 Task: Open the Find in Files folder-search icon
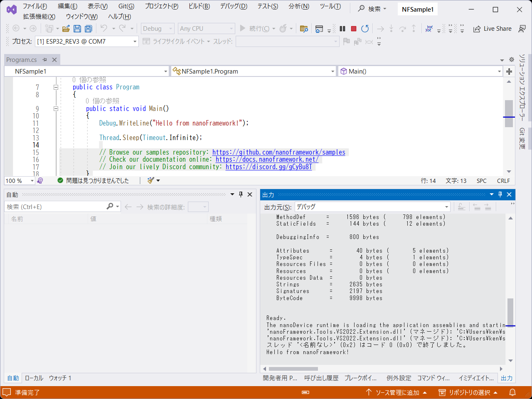[x=304, y=29]
